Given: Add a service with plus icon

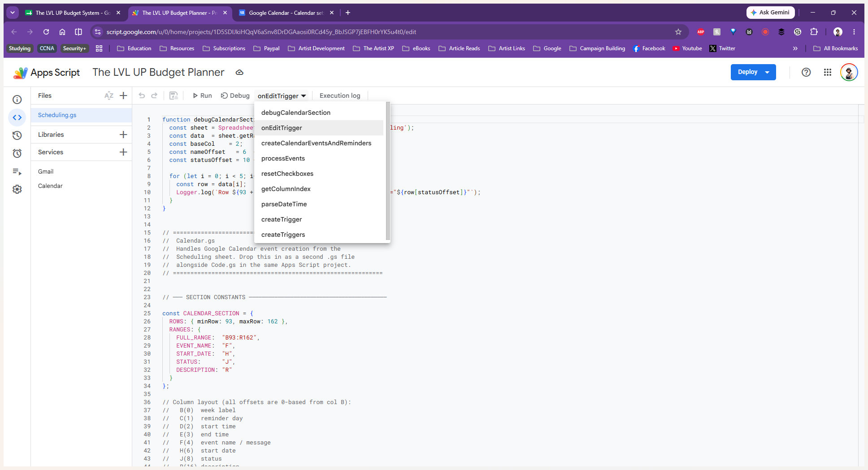Looking at the screenshot, I should (124, 152).
